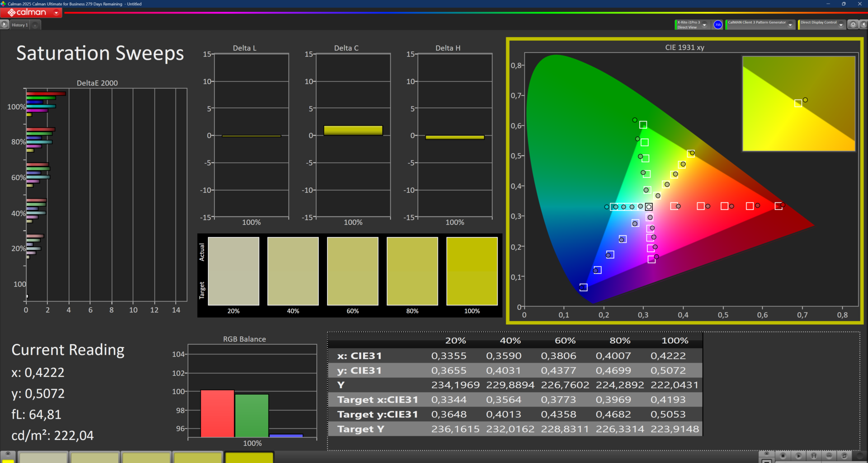Open CalMAN Client 3 Pattern Generator dropdown
The height and width of the screenshot is (463, 868).
point(790,25)
